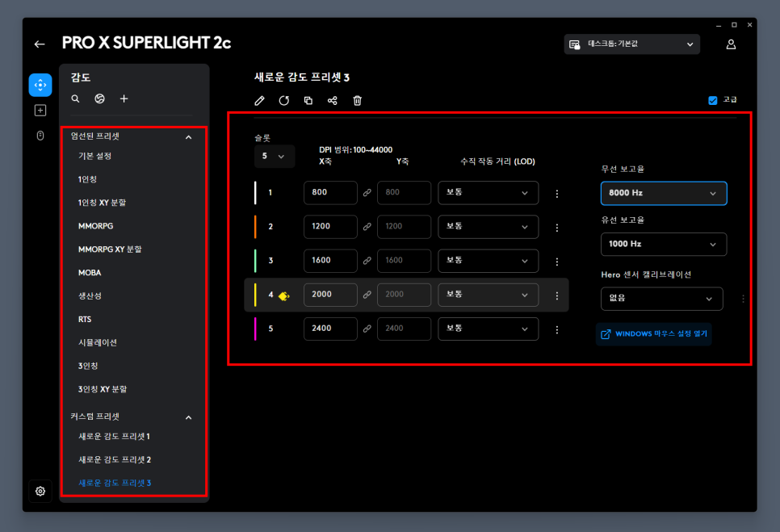Click the orange color bar of slot 2
The height and width of the screenshot is (532, 780).
pyautogui.click(x=255, y=227)
